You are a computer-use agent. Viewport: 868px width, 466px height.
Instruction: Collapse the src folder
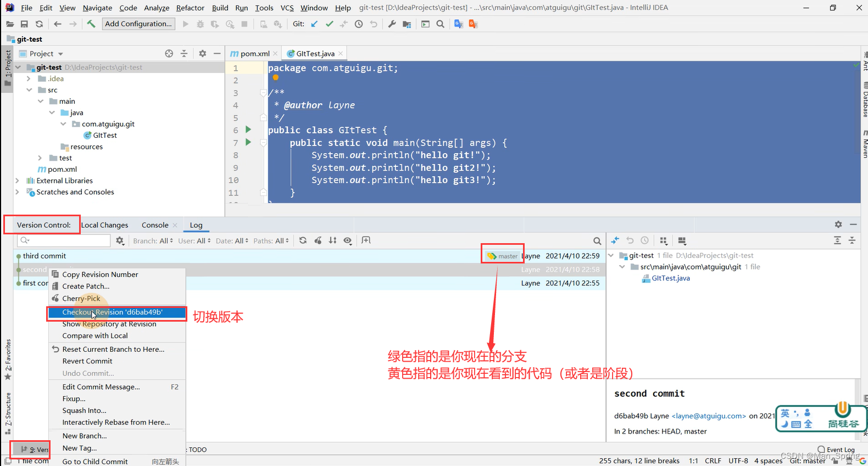pyautogui.click(x=29, y=90)
